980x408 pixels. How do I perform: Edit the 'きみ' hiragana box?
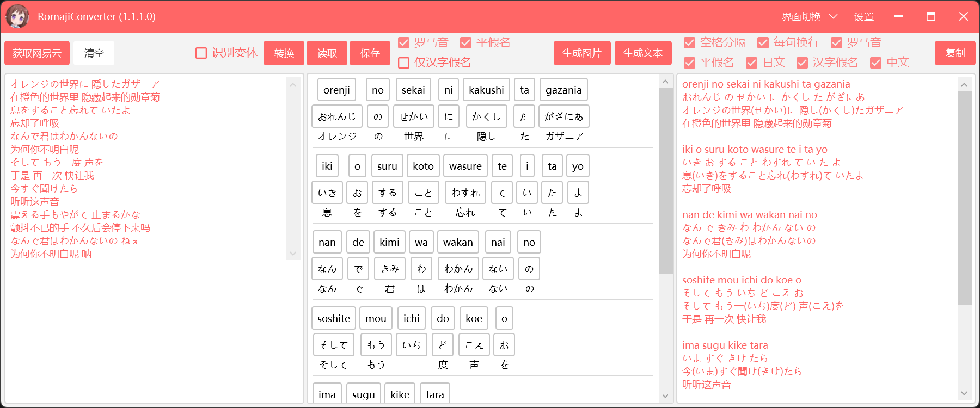pos(390,269)
